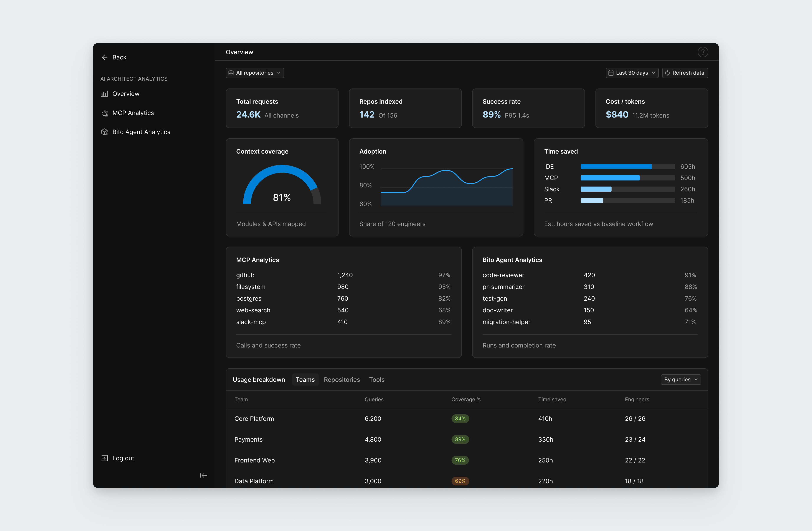The image size is (812, 531).
Task: Switch to the Repositories tab
Action: coord(342,380)
